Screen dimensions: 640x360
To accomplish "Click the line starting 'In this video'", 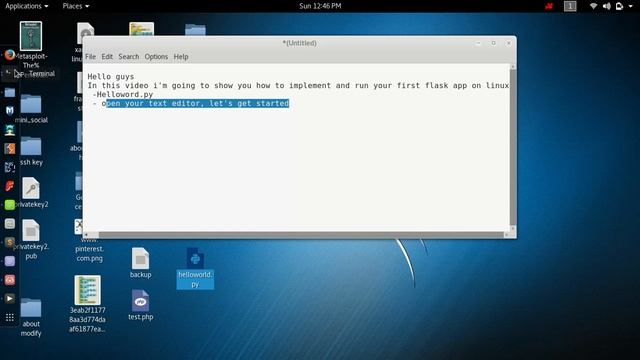I will tap(298, 85).
